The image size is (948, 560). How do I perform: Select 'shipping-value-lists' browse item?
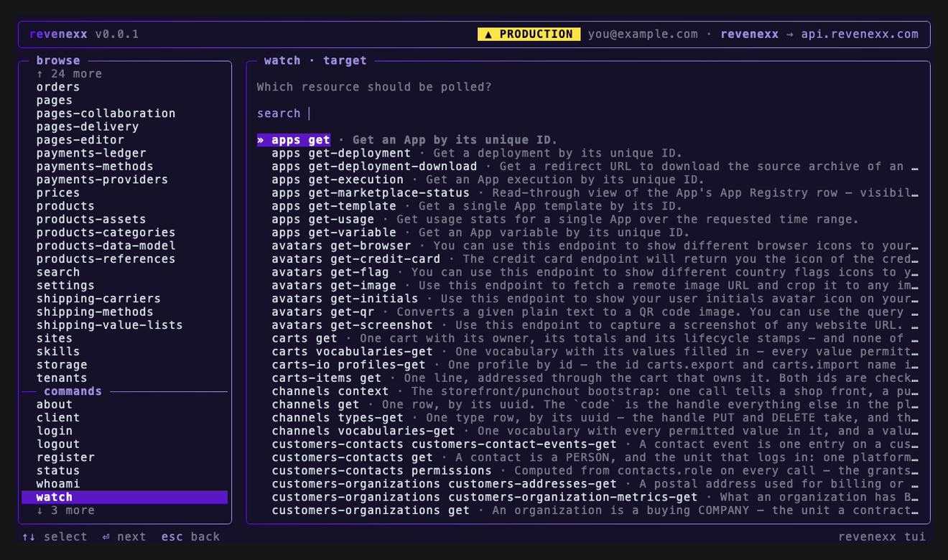coord(110,325)
